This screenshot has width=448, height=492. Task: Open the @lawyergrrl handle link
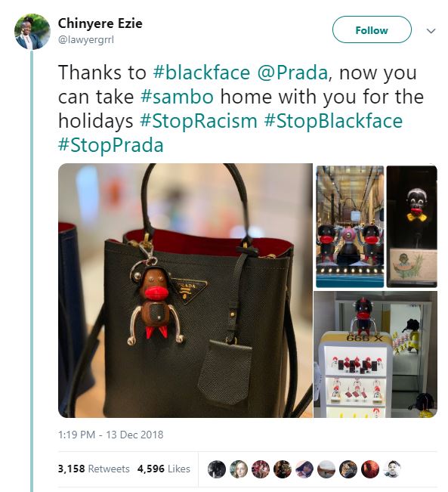[86, 40]
